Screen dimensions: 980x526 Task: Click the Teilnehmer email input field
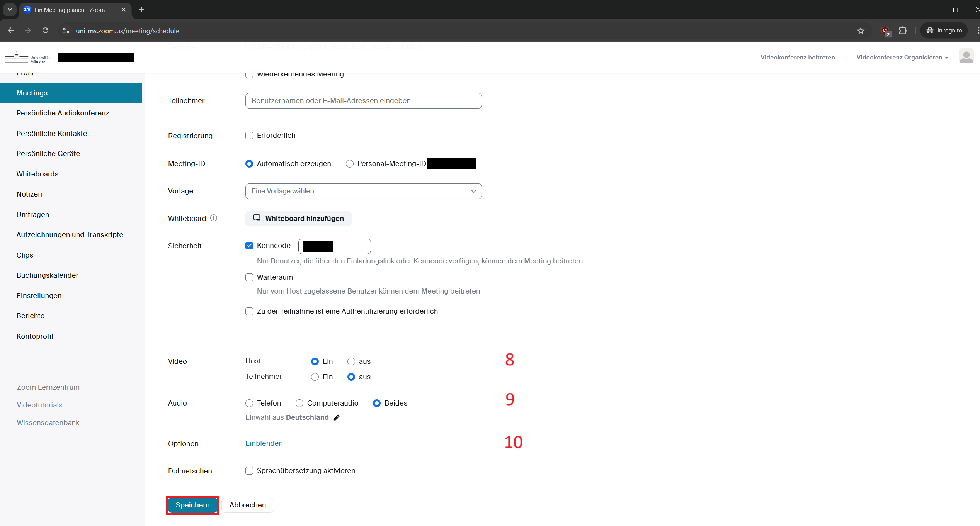(x=363, y=101)
